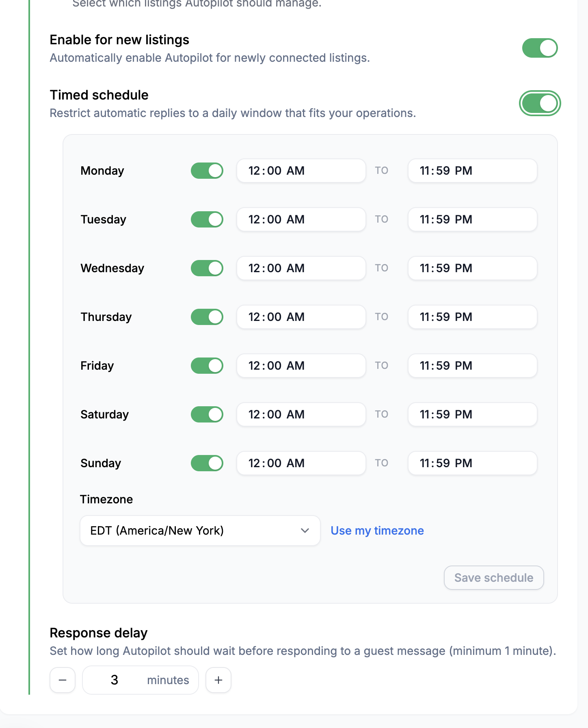Edit Friday end time field

(472, 366)
